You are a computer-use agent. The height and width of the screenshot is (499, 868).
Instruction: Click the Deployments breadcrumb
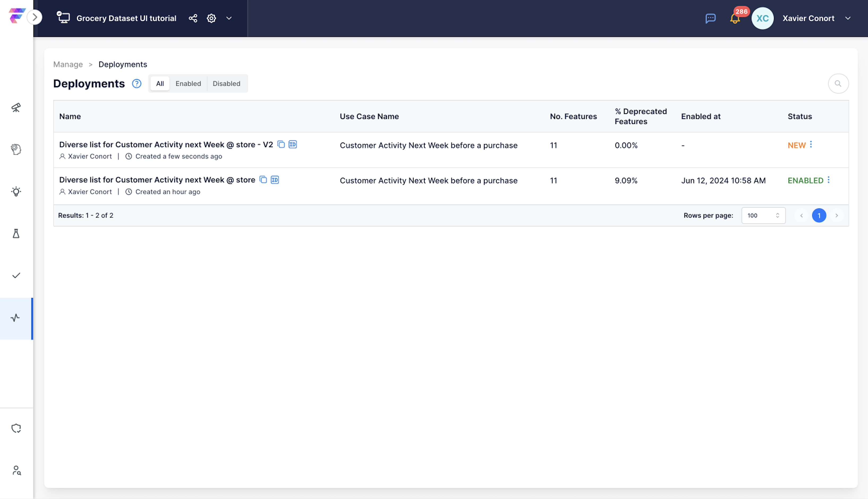point(123,64)
